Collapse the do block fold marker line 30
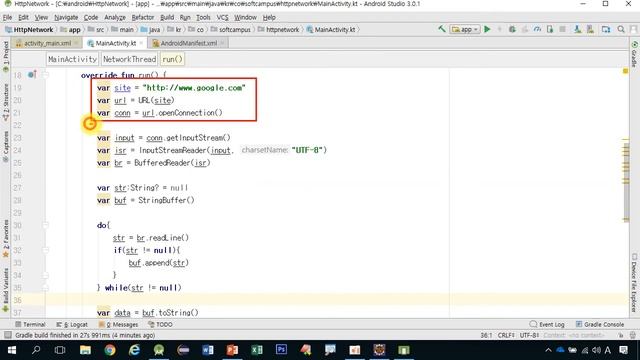Viewport: 640px width, 360px height. (46, 225)
